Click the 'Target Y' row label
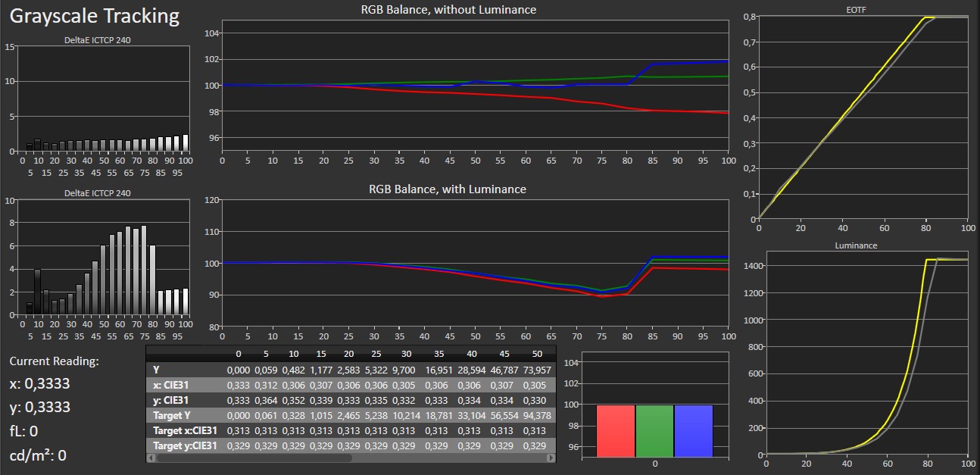980x475 pixels. click(x=174, y=415)
